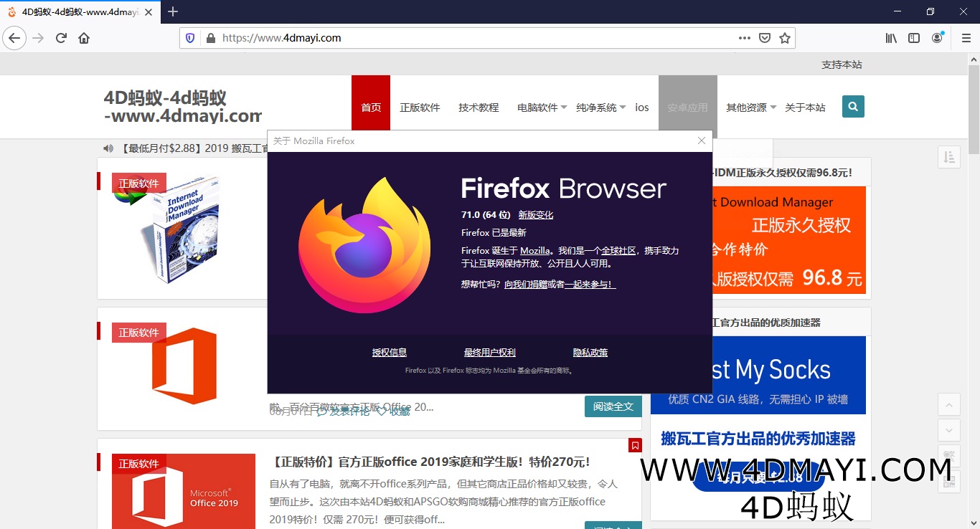The width and height of the screenshot is (980, 529).
Task: Open the 关于本站 navigation item
Action: 805,108
